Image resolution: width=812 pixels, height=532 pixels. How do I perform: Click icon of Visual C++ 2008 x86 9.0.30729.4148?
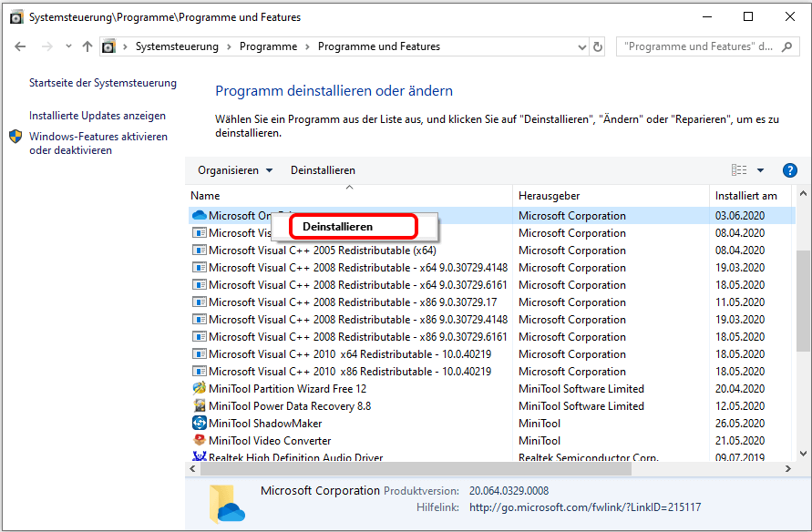pos(199,320)
